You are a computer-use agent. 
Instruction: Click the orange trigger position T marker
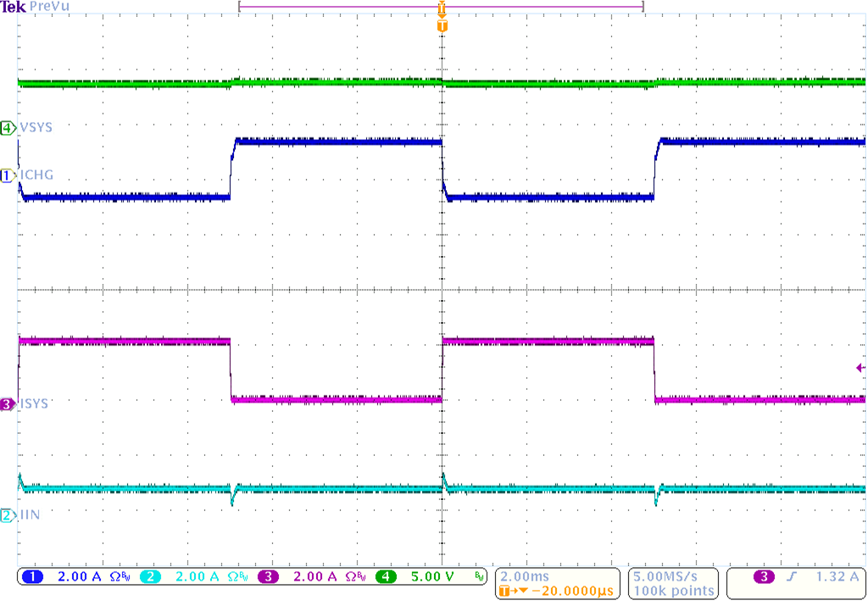tap(441, 25)
